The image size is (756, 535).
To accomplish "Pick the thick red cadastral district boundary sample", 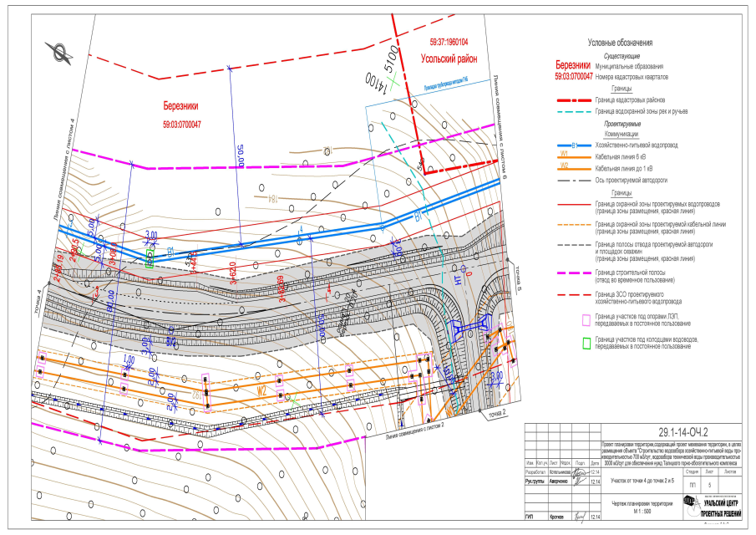I will pyautogui.click(x=574, y=99).
